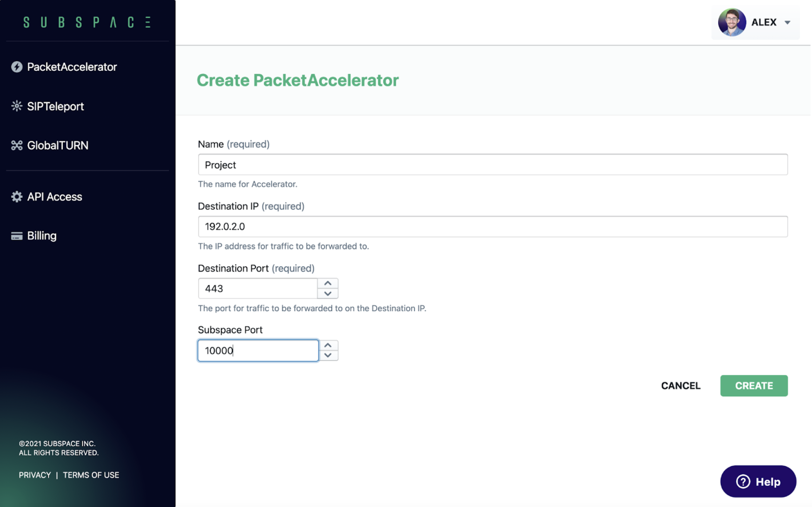Click the Billing credit card icon

point(17,236)
